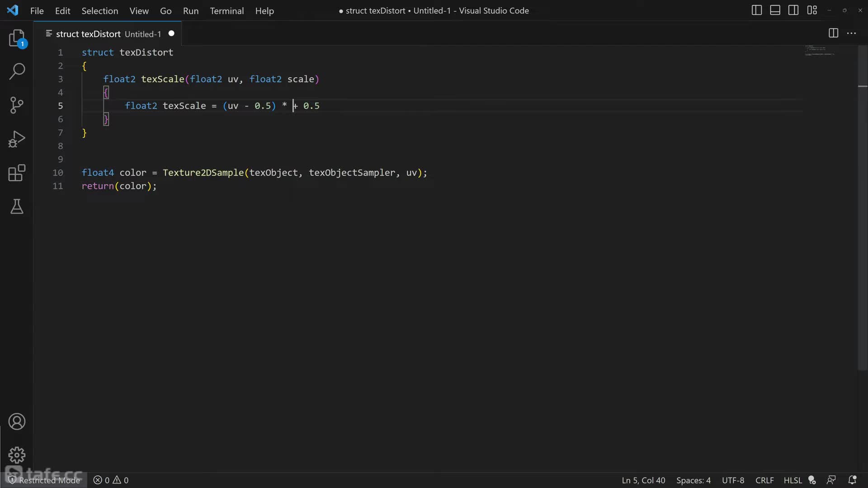Open the Edit menu

(x=62, y=10)
